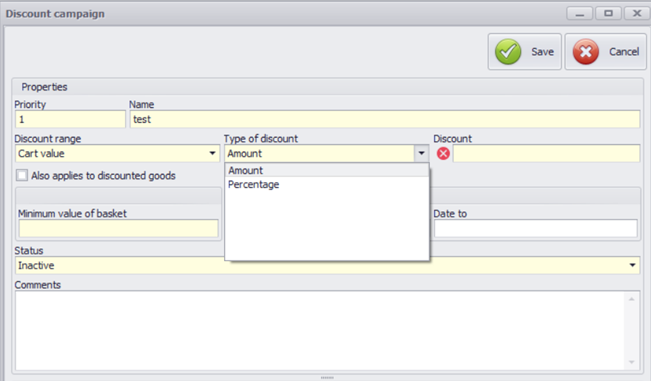This screenshot has width=651, height=381.
Task: Collapse the Type of discount dropdown arrow
Action: pyautogui.click(x=421, y=154)
